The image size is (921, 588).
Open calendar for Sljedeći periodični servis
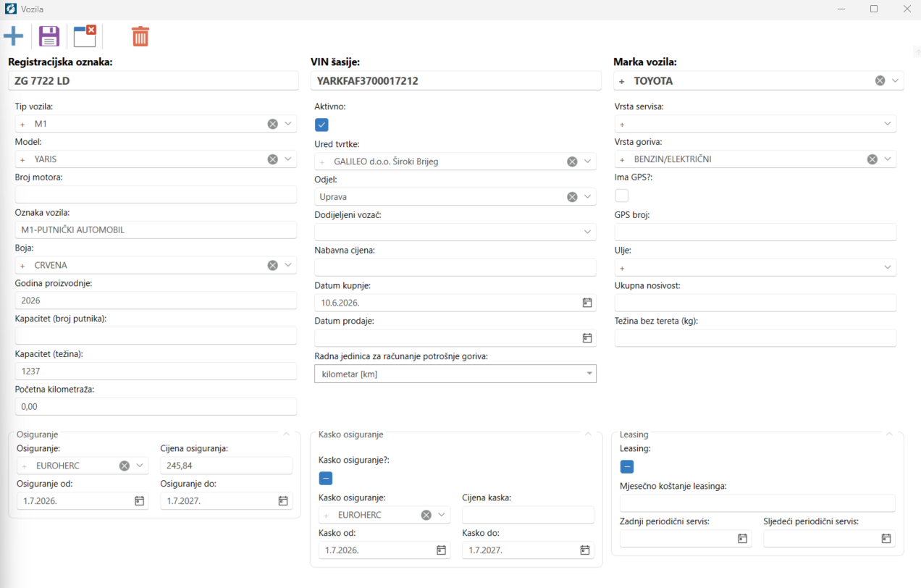(x=886, y=539)
